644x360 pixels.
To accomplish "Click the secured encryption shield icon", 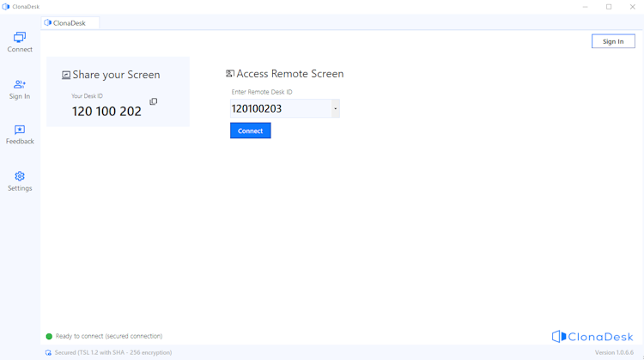I will pyautogui.click(x=48, y=352).
